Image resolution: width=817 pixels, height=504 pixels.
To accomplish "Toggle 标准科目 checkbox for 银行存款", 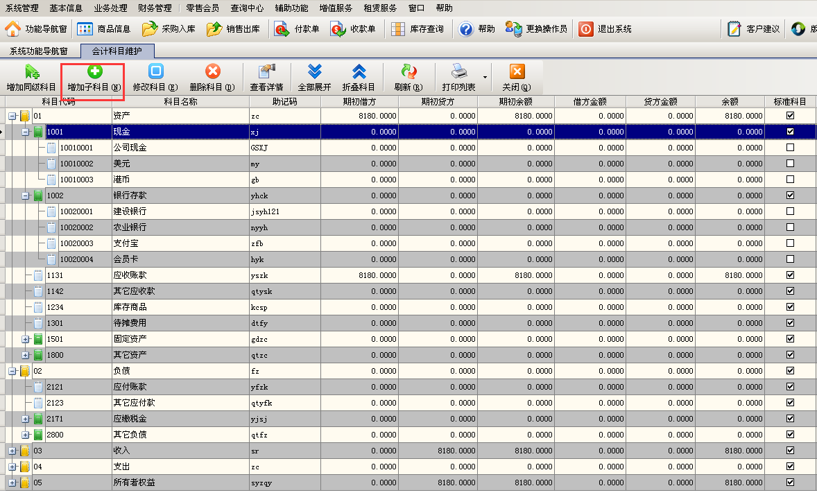I will click(x=790, y=195).
